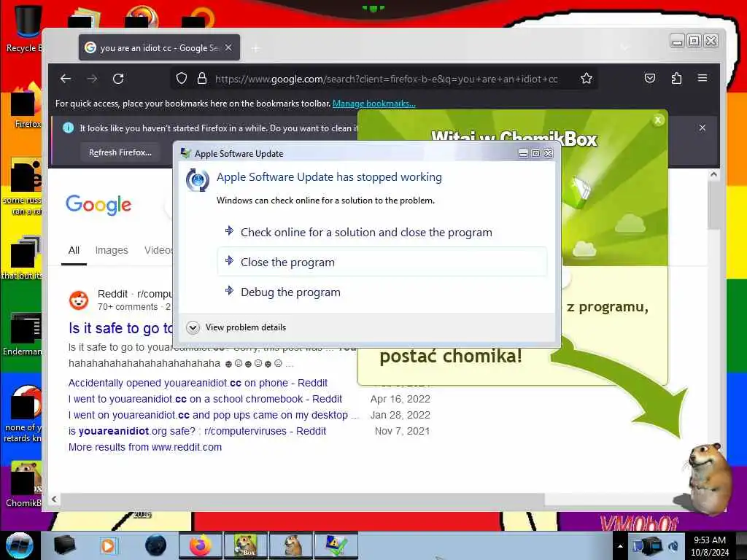
Task: Open the Reddit icon in the first result
Action: click(79, 300)
